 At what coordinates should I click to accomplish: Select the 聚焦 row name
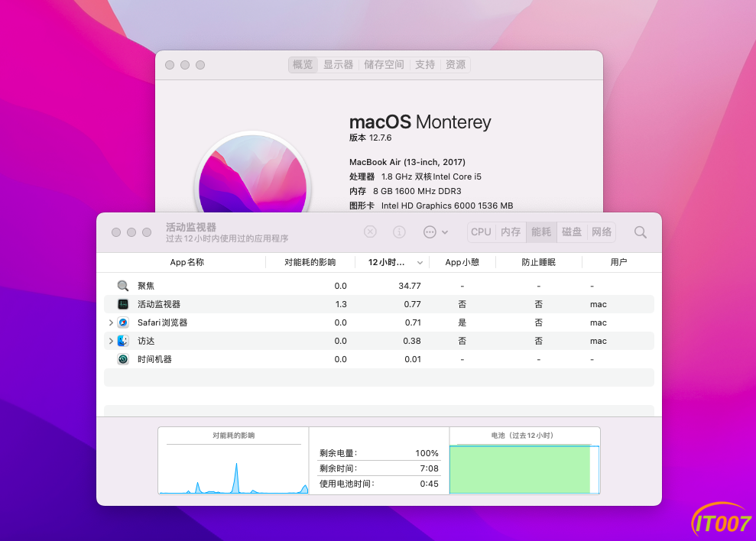click(x=146, y=286)
